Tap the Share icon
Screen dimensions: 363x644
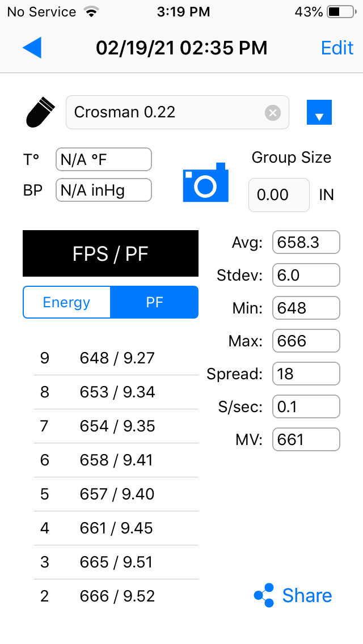(264, 595)
